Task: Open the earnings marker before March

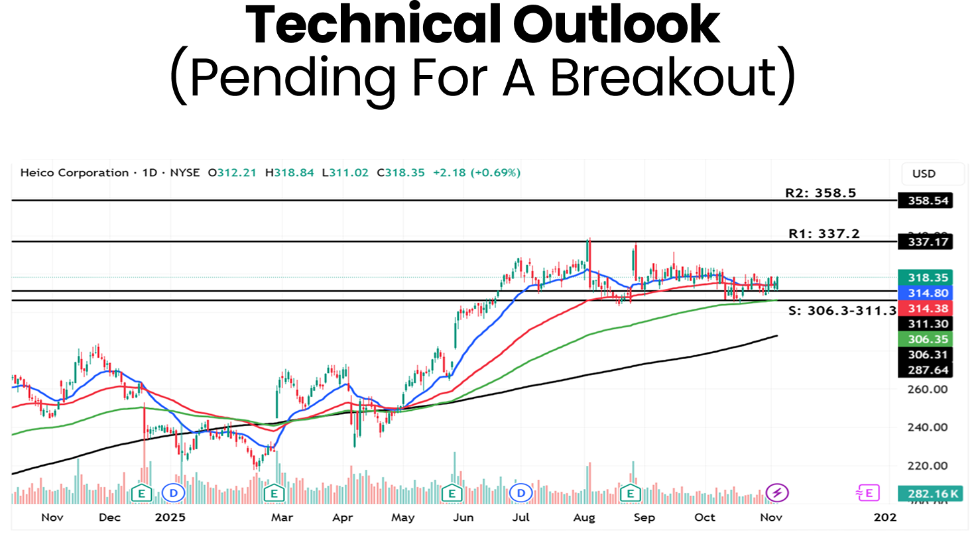Action: coord(273,493)
